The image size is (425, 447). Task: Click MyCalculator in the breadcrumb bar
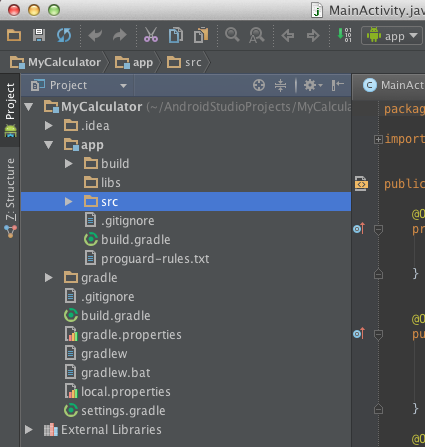click(x=56, y=62)
